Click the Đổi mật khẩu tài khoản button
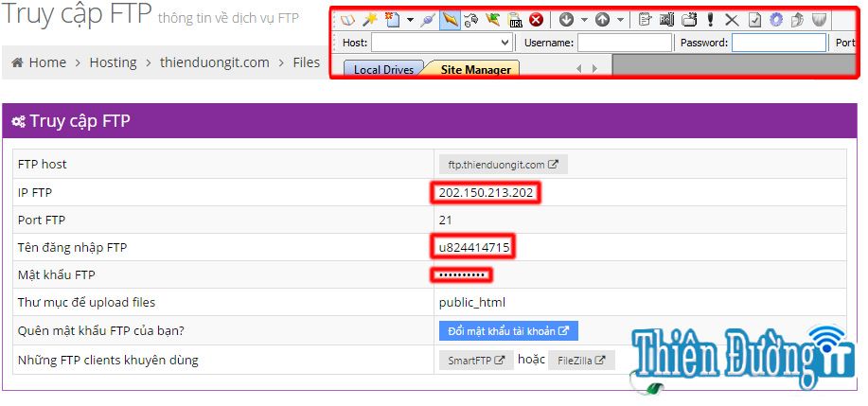868x406 pixels. (x=508, y=331)
